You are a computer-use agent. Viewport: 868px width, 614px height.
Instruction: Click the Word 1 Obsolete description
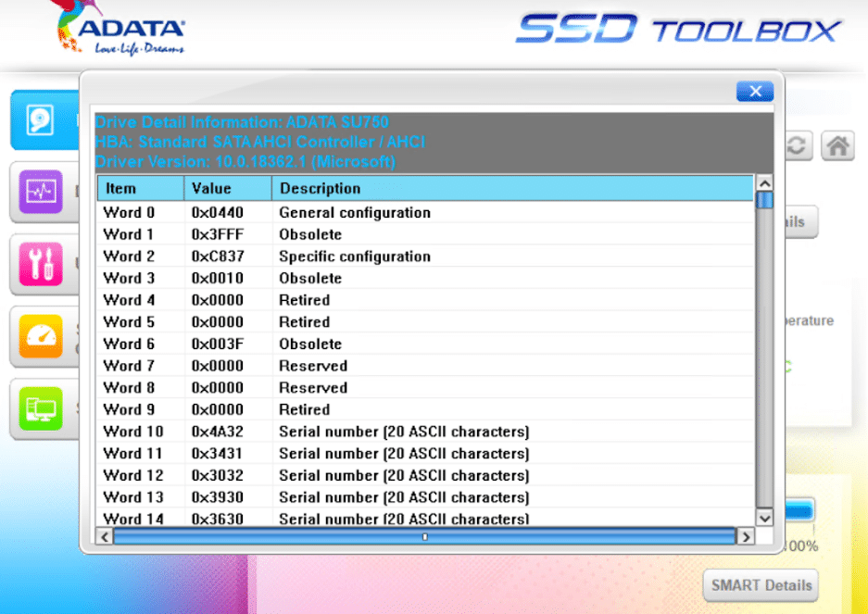click(310, 234)
